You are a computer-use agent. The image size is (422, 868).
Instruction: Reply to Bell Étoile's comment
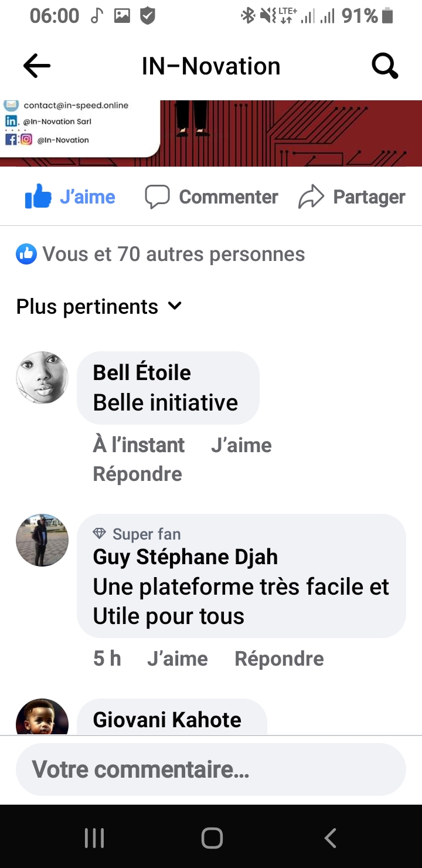pyautogui.click(x=137, y=474)
